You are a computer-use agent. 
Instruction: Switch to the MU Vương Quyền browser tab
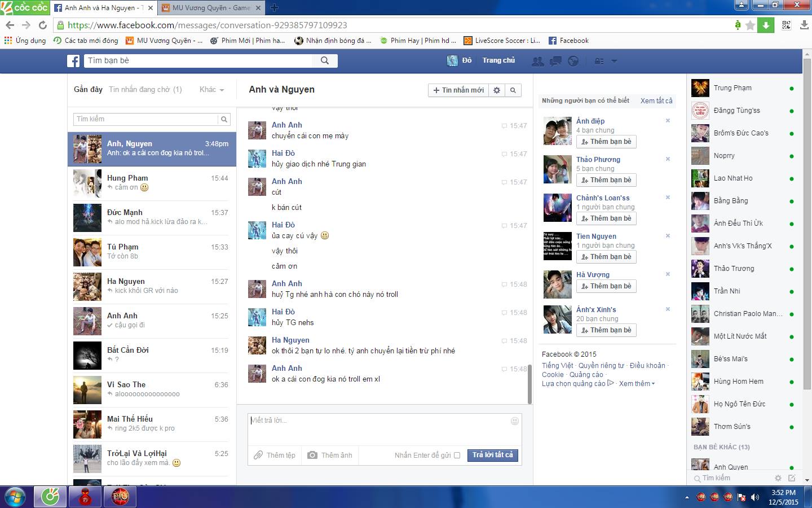210,8
